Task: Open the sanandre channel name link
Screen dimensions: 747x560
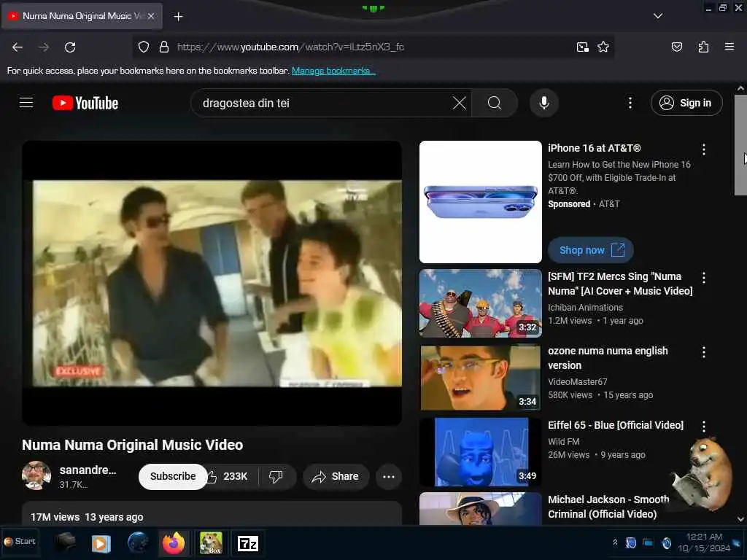Action: click(88, 470)
